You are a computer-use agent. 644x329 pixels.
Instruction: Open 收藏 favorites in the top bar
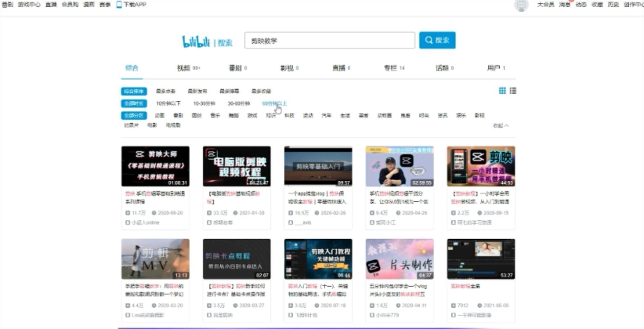[597, 4]
